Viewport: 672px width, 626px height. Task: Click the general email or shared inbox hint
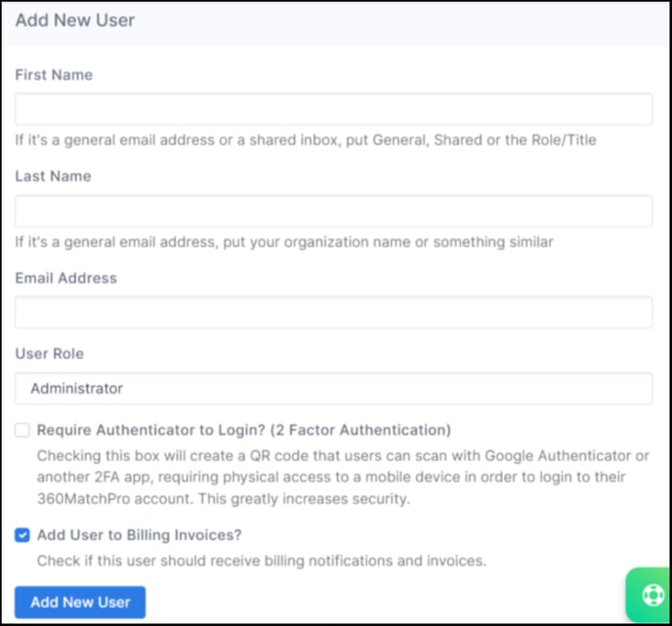click(x=306, y=140)
